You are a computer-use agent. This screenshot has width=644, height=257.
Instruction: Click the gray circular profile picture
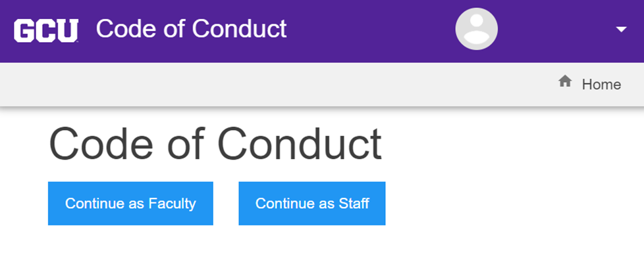(x=477, y=29)
